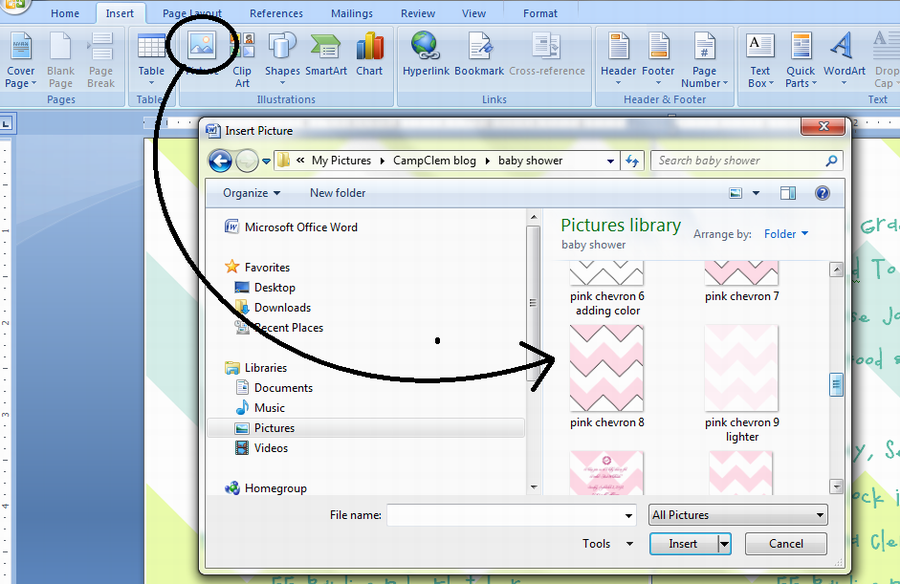Switch to the Insert tab

119,13
